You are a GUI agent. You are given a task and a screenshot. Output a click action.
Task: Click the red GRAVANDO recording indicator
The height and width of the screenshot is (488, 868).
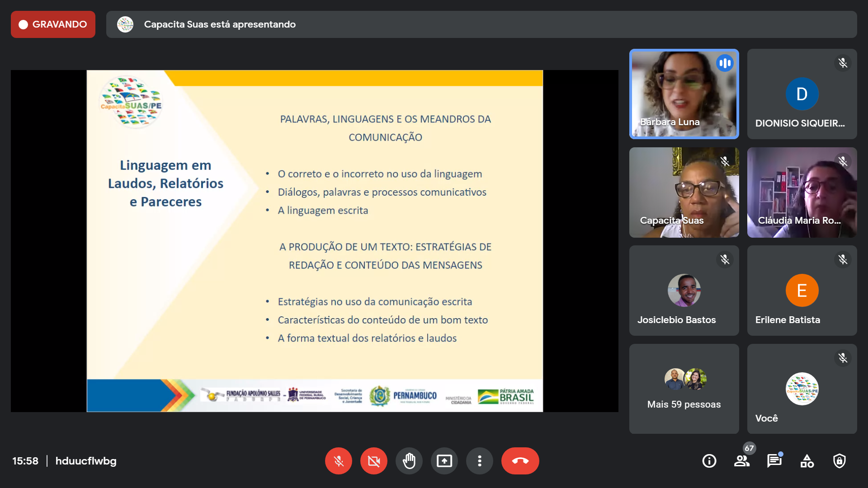[x=53, y=24]
